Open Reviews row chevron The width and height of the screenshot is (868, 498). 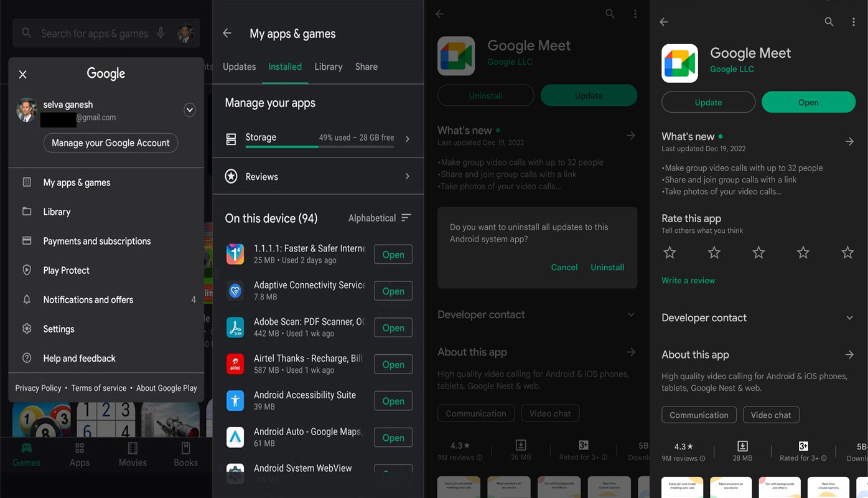point(408,177)
